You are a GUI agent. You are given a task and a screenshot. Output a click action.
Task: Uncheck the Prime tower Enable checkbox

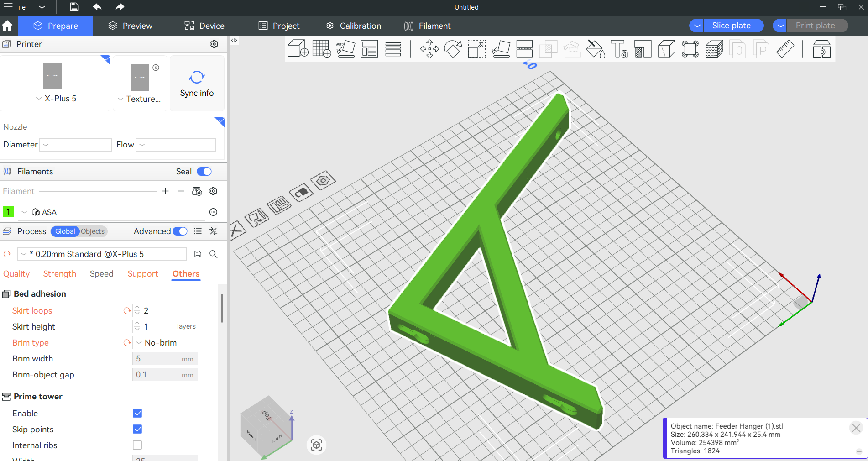pyautogui.click(x=137, y=413)
